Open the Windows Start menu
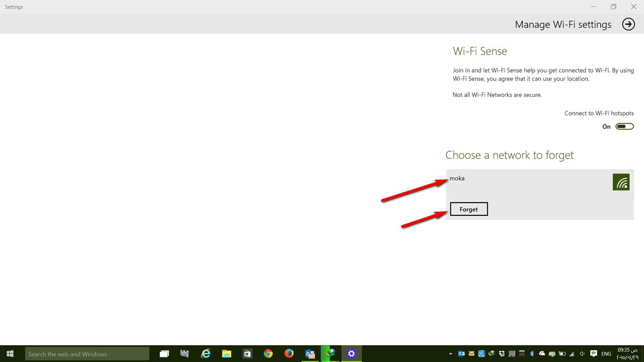Image resolution: width=644 pixels, height=362 pixels. tap(10, 354)
